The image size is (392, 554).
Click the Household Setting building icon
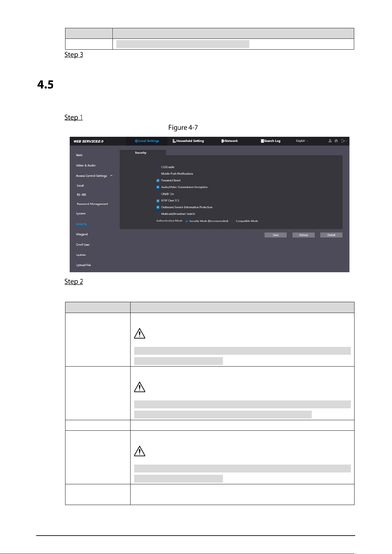[x=174, y=141]
